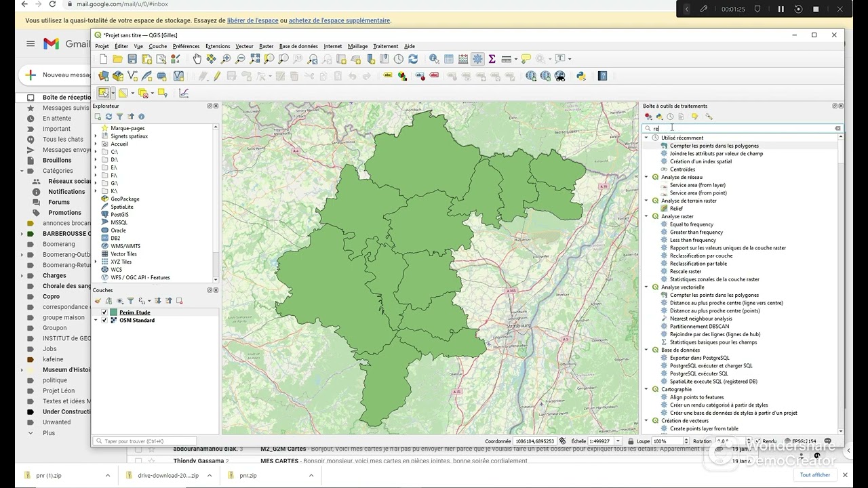Collapse the Analyse raster group

point(646,216)
